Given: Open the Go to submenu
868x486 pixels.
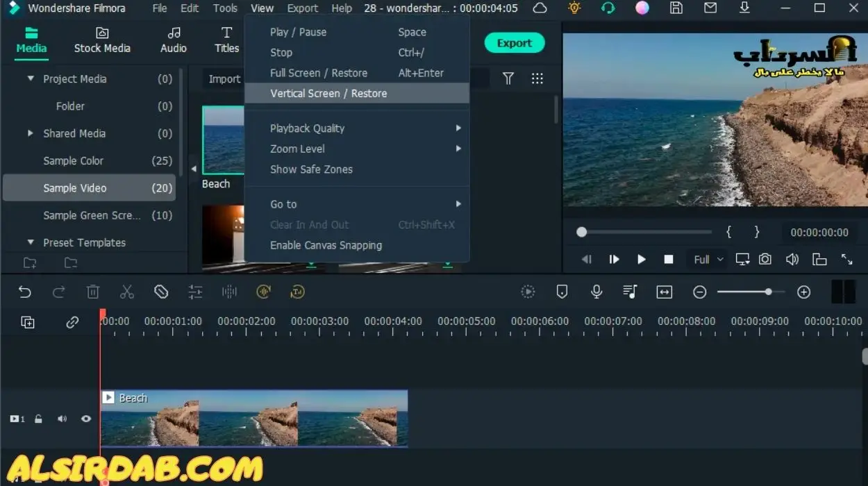Looking at the screenshot, I should [357, 204].
